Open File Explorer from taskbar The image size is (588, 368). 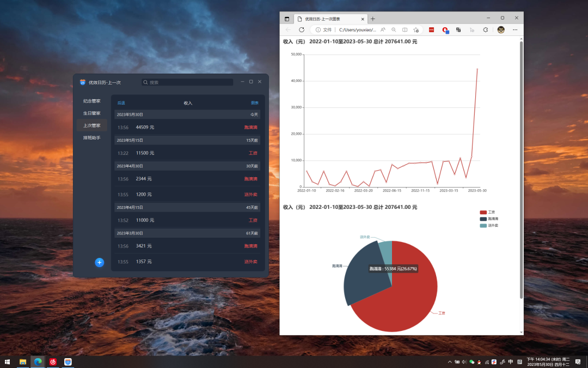click(x=23, y=362)
